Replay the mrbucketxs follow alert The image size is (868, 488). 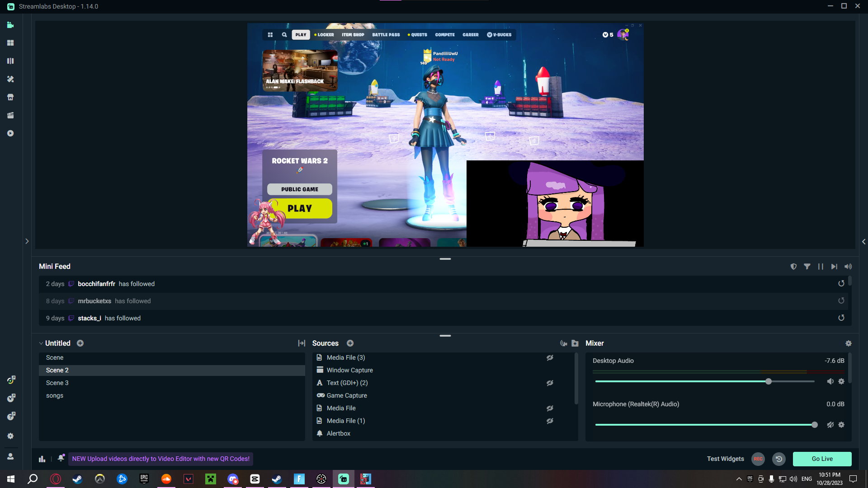pos(841,301)
